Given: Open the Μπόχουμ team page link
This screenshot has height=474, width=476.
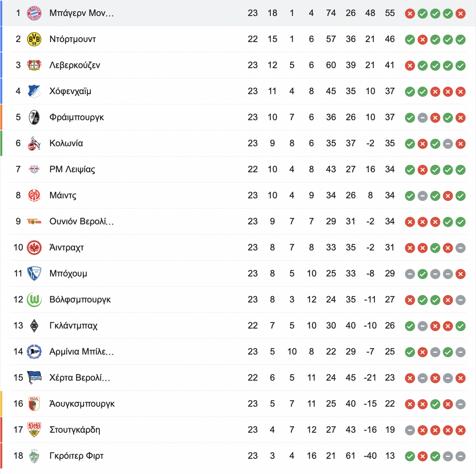Looking at the screenshot, I should click(68, 274).
